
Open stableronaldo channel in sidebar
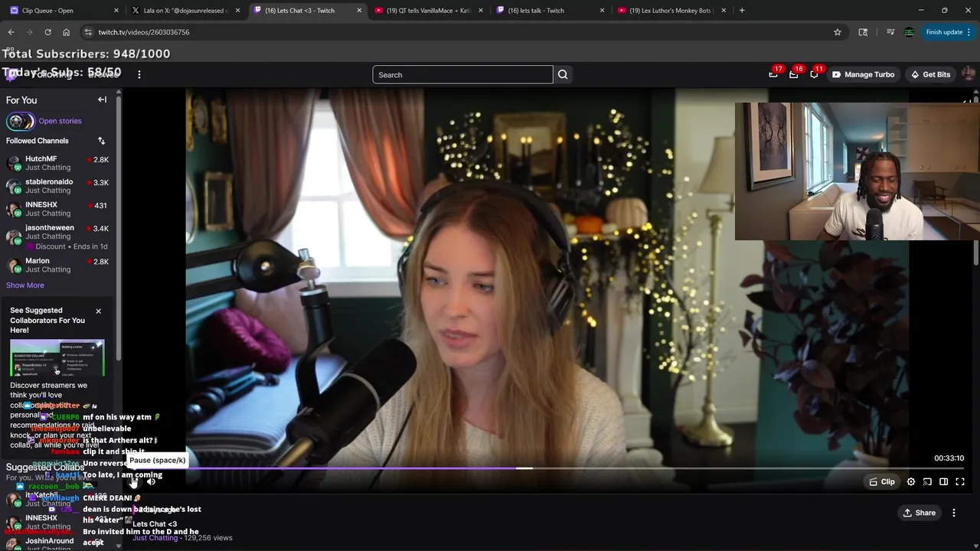(58, 186)
